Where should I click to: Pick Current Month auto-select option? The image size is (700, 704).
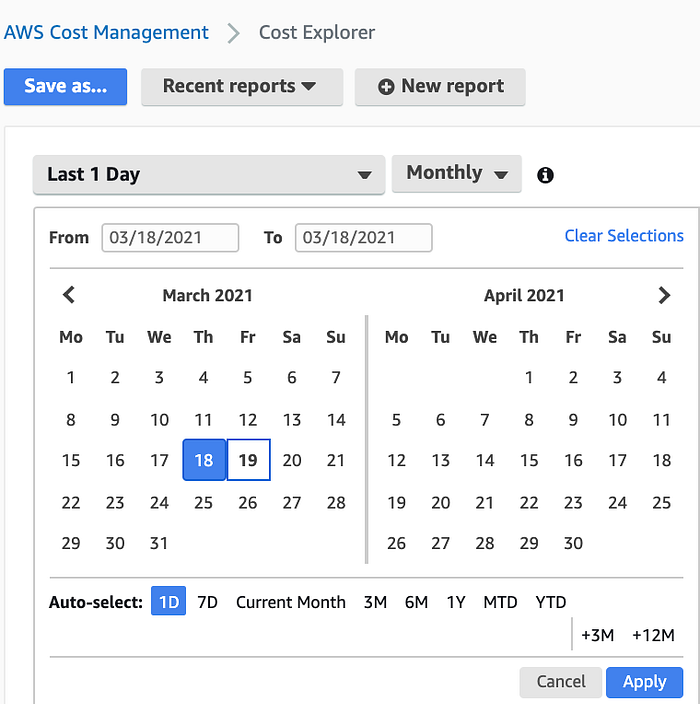[x=291, y=602]
